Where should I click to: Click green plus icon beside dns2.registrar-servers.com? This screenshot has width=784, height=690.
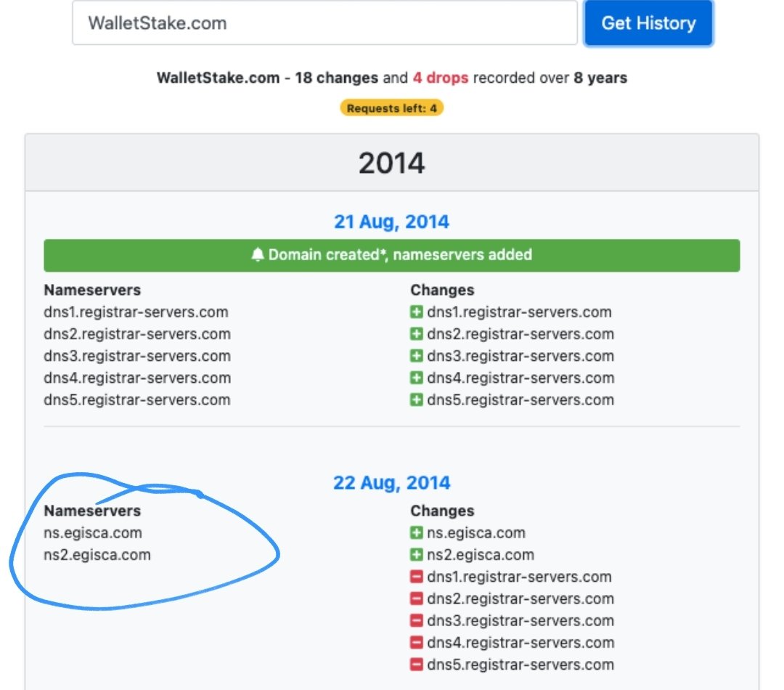pyautogui.click(x=417, y=333)
